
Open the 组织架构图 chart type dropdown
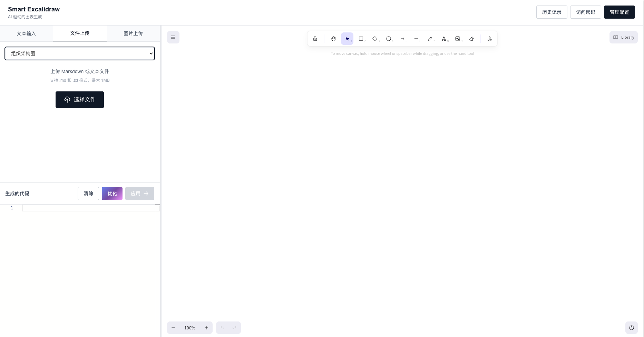tap(80, 53)
